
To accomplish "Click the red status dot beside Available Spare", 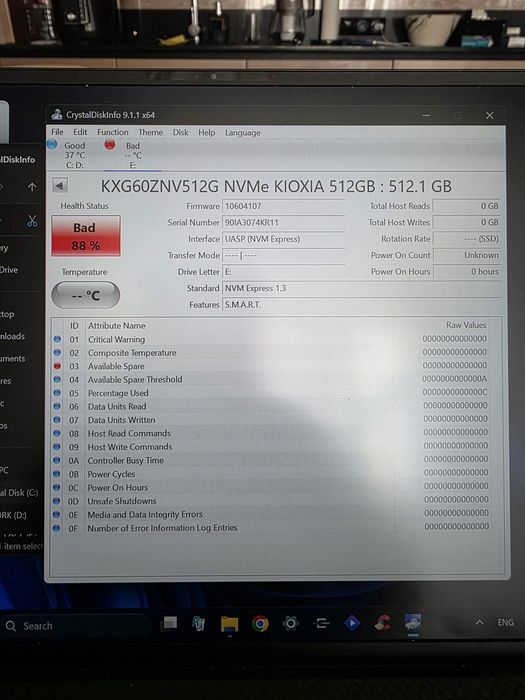I will [x=57, y=366].
